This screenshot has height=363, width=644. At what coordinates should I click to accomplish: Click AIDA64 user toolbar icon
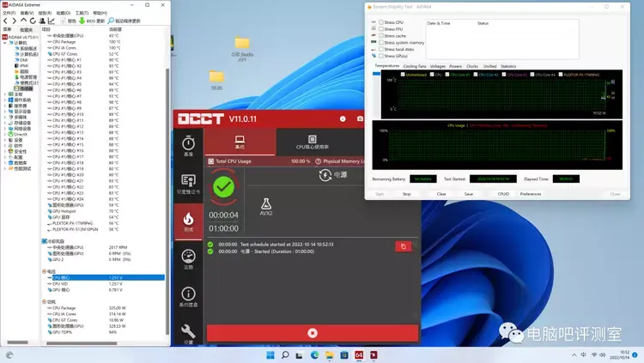42,21
